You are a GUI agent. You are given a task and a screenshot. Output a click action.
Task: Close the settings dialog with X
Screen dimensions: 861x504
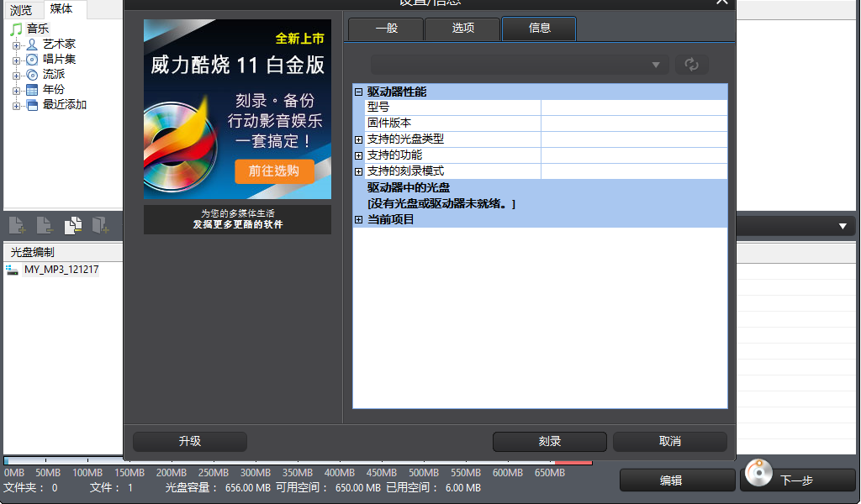pyautogui.click(x=722, y=3)
